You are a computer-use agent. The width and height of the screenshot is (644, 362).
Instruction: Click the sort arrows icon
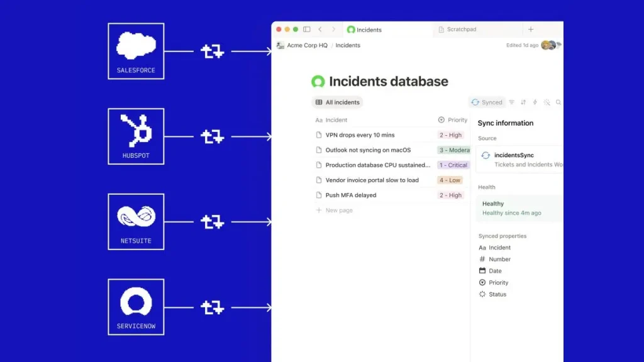[523, 102]
